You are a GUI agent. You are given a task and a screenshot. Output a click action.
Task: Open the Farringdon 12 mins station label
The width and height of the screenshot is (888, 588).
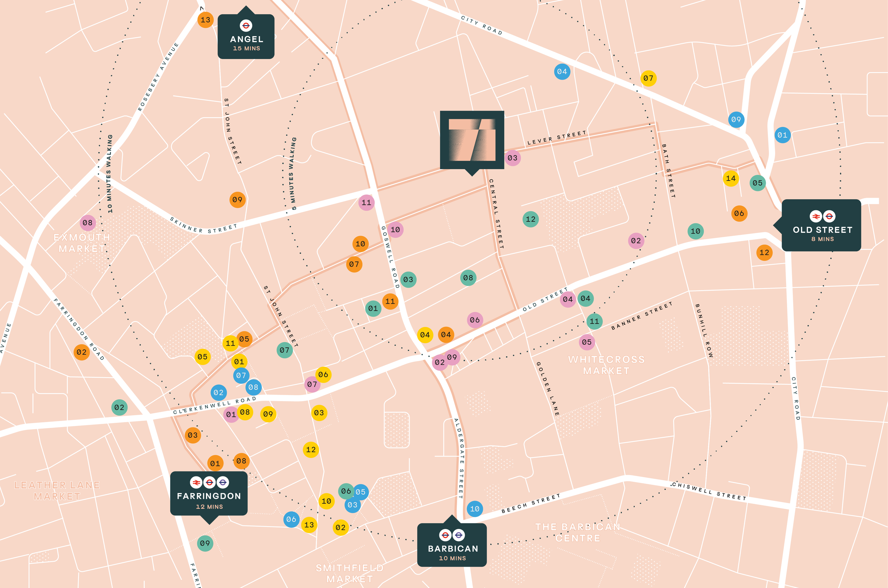click(209, 493)
